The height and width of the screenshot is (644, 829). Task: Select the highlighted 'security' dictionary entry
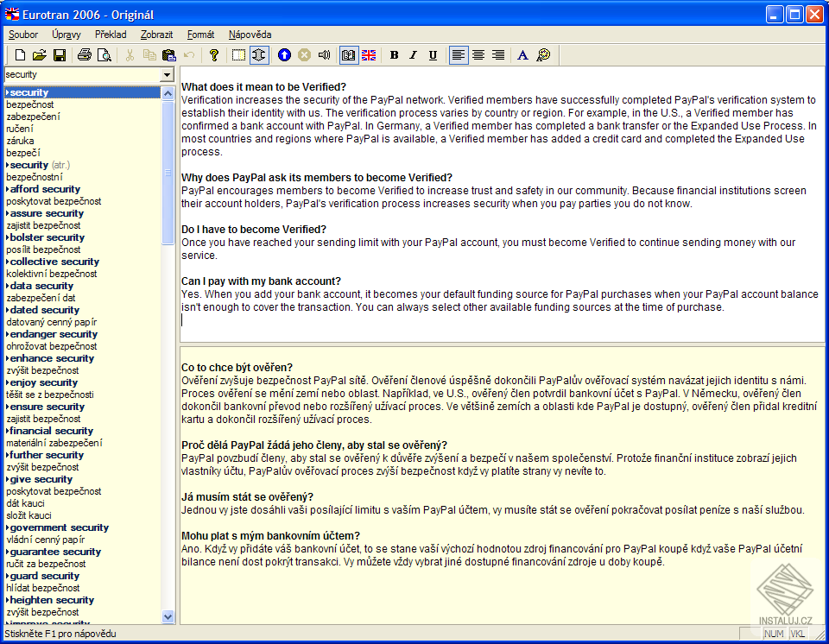tap(82, 92)
